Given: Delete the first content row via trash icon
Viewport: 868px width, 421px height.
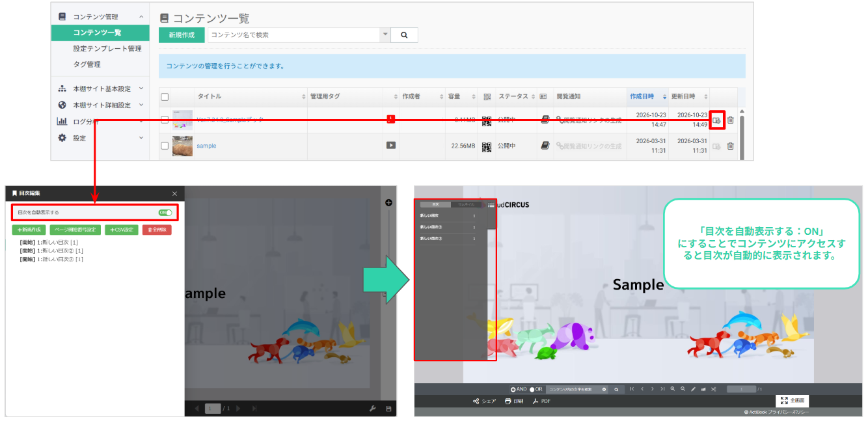Looking at the screenshot, I should pyautogui.click(x=731, y=120).
